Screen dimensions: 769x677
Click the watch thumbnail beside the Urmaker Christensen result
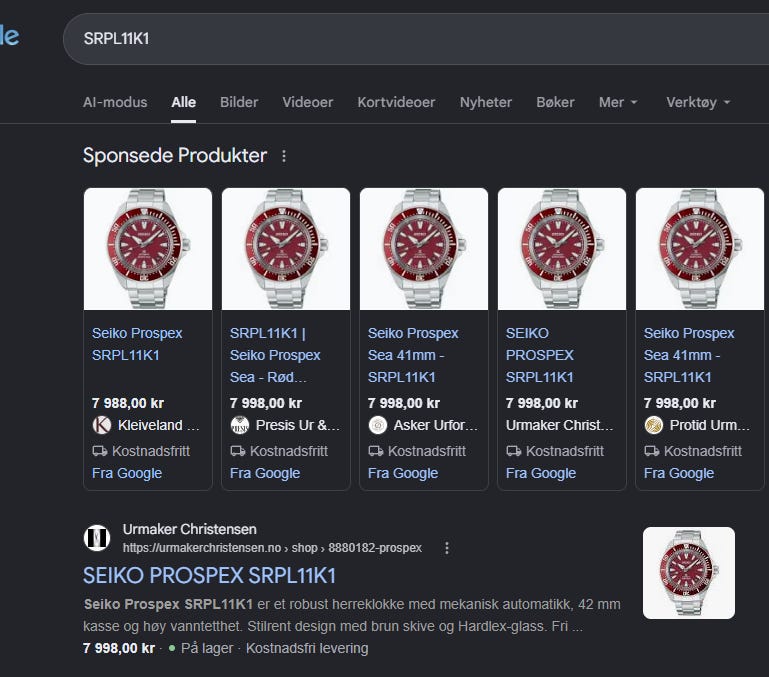tap(689, 573)
